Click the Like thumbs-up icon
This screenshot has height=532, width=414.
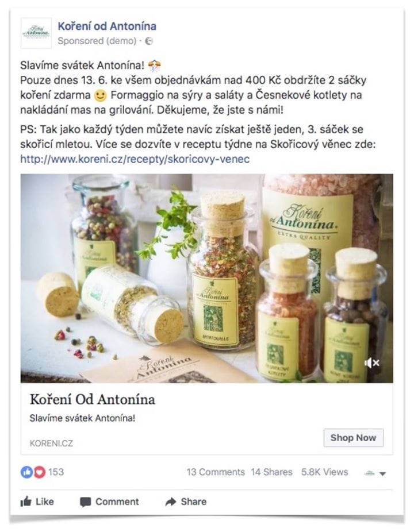[26, 502]
